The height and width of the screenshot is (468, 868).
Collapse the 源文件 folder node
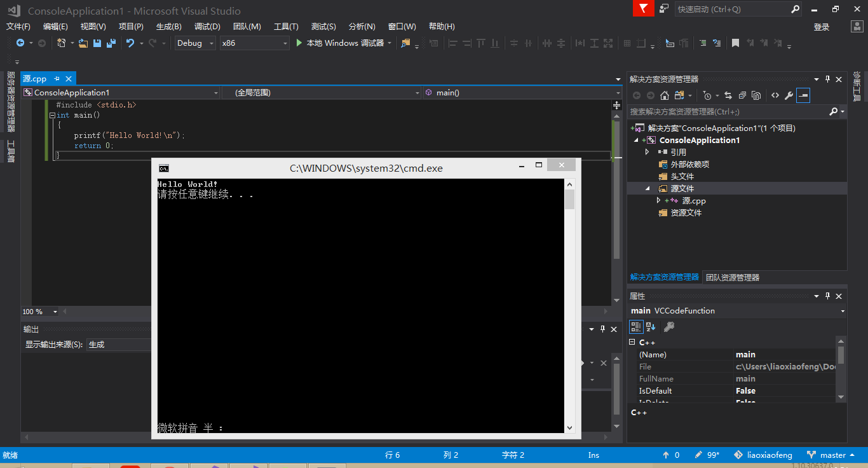pyautogui.click(x=647, y=188)
